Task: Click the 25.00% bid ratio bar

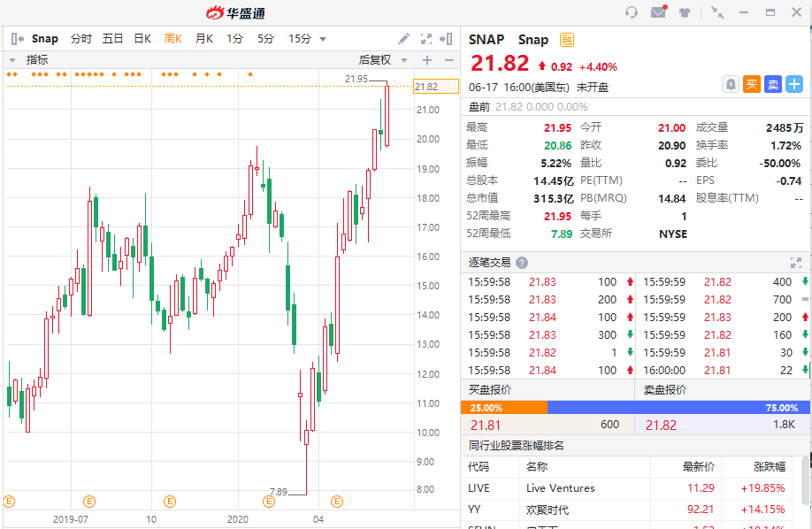Action: point(504,407)
